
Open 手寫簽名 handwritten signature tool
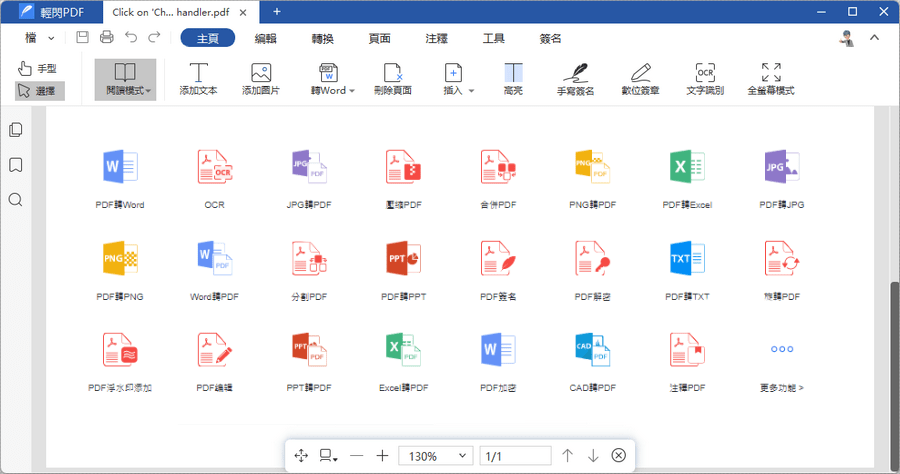coord(575,79)
